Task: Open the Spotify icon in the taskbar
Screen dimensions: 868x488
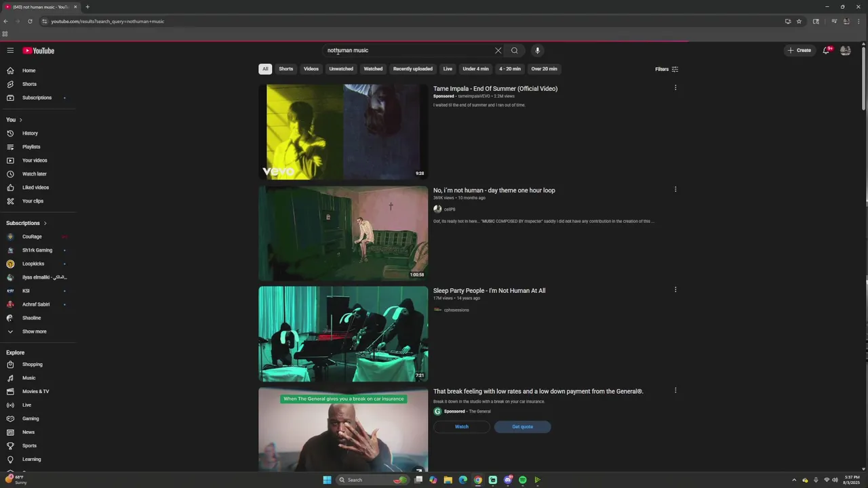Action: pos(523,480)
